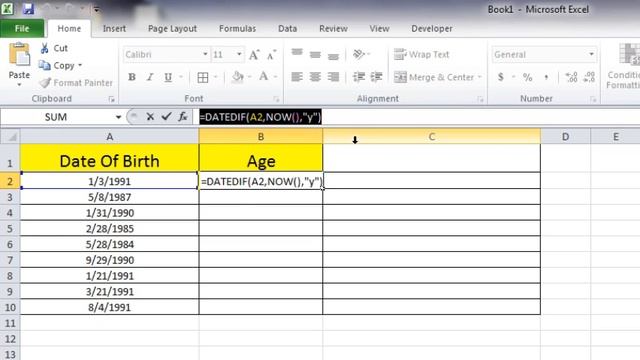Open the Paste options dropdown arrow
640x360 pixels.
(19, 85)
